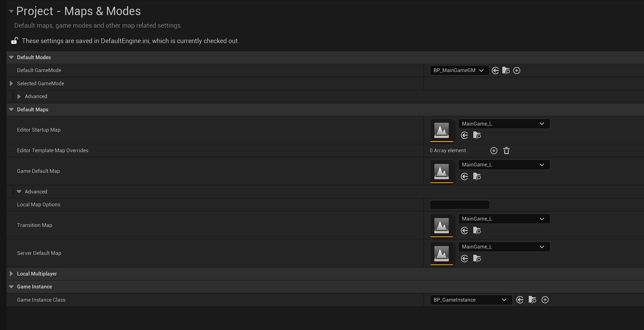Screen dimensions: 644x330
Task: Add an Editor Template Map Overrides element
Action: [494, 150]
